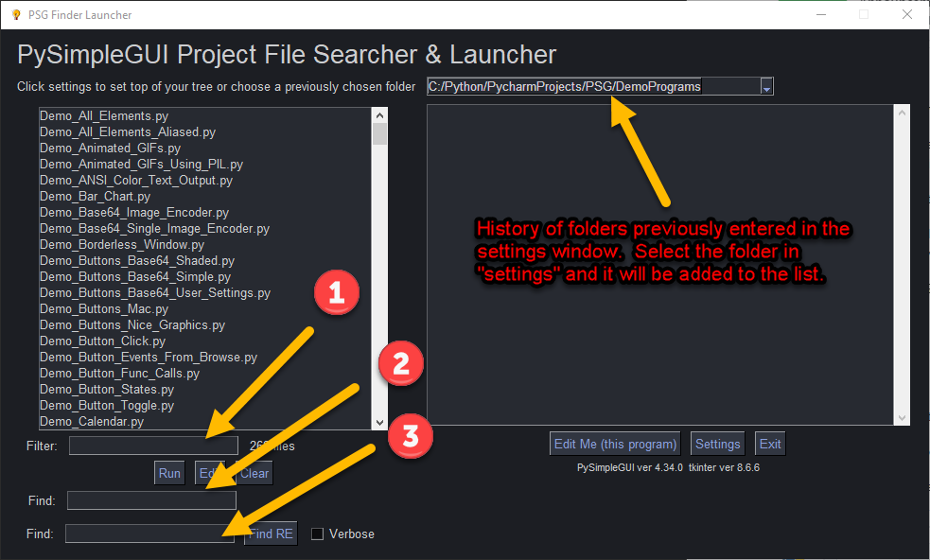The width and height of the screenshot is (930, 560).
Task: Select Demo_All_Elements_Aliased.py
Action: [x=128, y=131]
